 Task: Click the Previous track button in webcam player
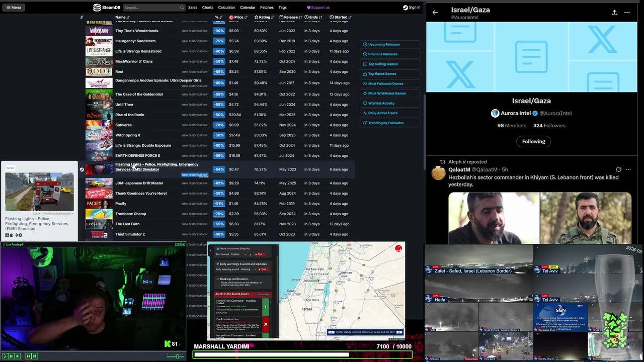coord(28,356)
